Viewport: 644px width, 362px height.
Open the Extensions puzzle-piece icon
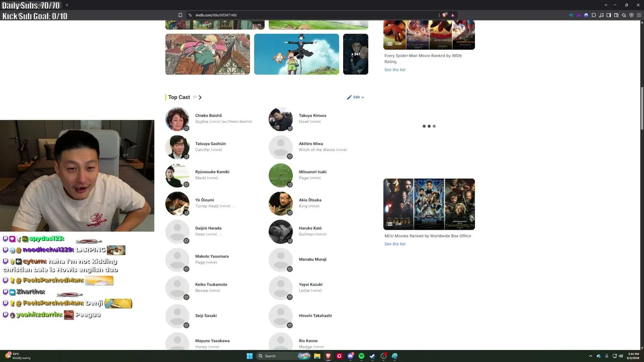pos(594,15)
